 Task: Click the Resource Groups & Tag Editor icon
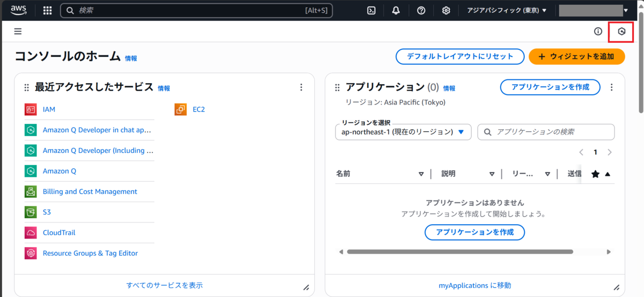31,253
